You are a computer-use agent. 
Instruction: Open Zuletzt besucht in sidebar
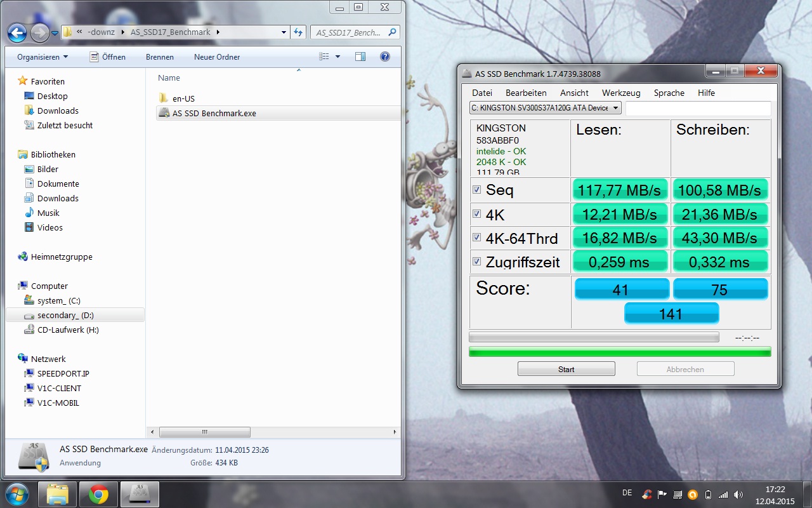[x=65, y=125]
